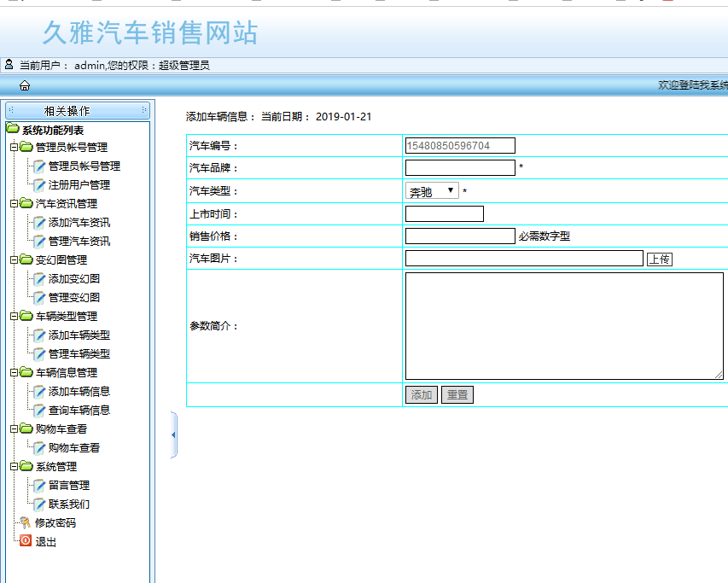Open the 汽车类型 dropdown showing 奔驰
This screenshot has height=583, width=728.
click(432, 190)
